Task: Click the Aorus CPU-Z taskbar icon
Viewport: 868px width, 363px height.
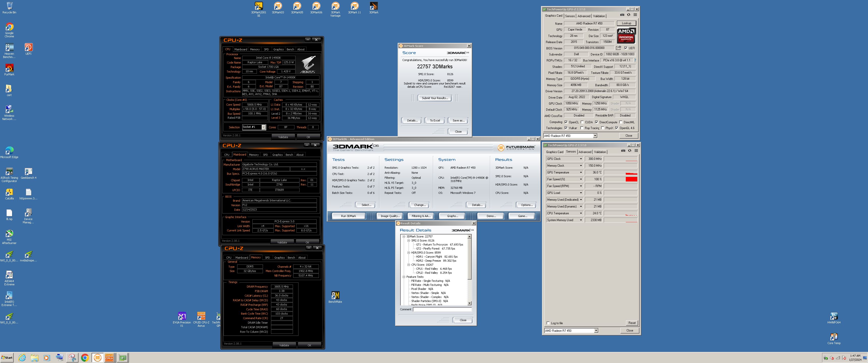Action: coord(109,358)
